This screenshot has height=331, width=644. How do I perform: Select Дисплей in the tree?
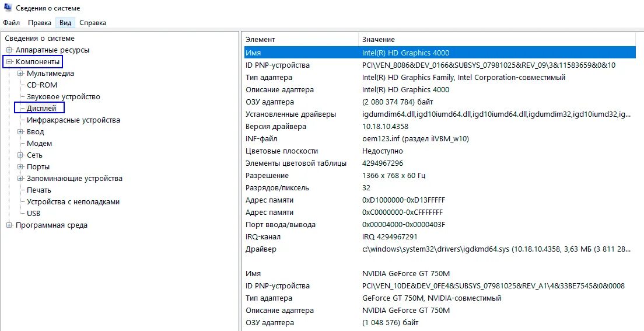coord(41,109)
